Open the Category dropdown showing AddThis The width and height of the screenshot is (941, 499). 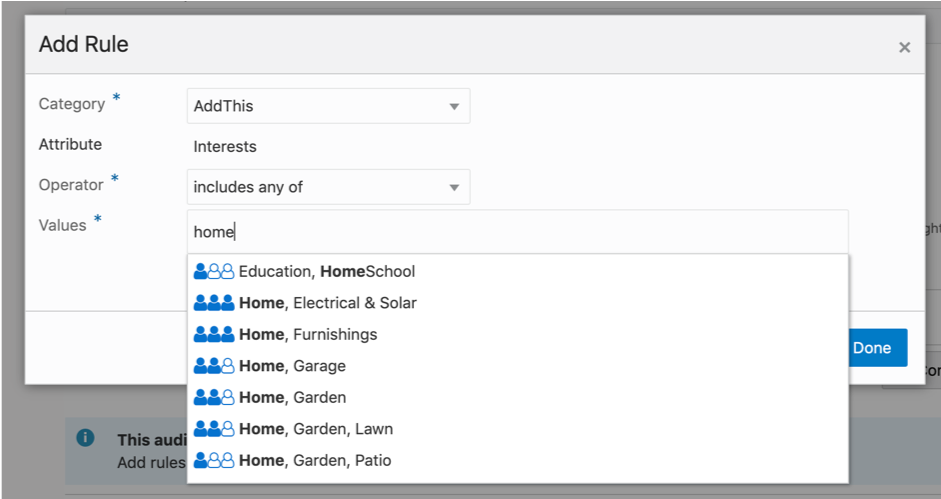tap(328, 105)
